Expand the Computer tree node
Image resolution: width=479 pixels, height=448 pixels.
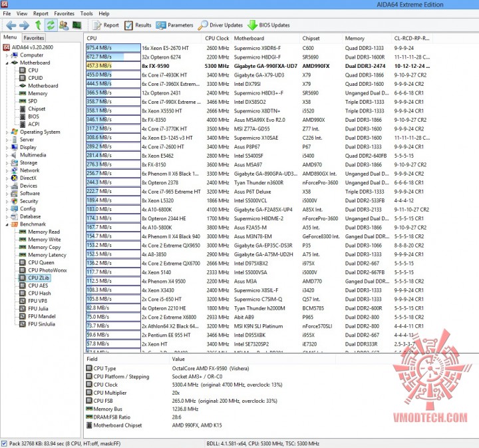(x=7, y=55)
